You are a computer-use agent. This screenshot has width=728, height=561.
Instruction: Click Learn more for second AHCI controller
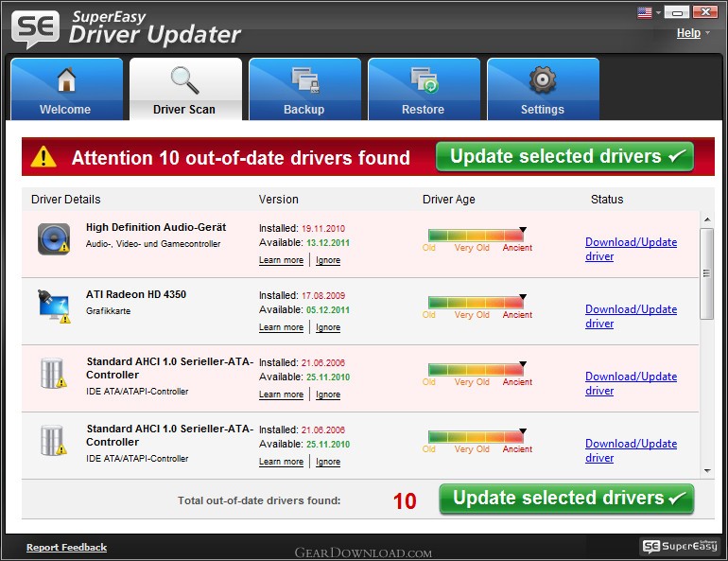tap(281, 462)
